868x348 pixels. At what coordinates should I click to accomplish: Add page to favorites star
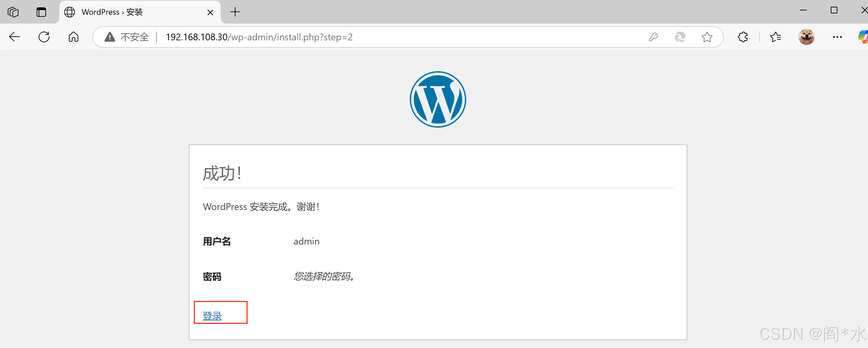pos(707,37)
